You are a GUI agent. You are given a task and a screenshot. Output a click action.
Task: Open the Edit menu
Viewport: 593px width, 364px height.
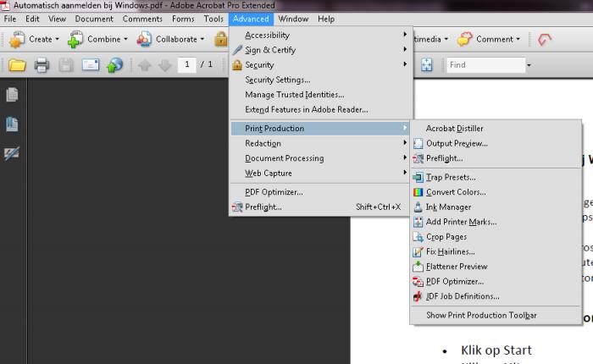(32, 19)
